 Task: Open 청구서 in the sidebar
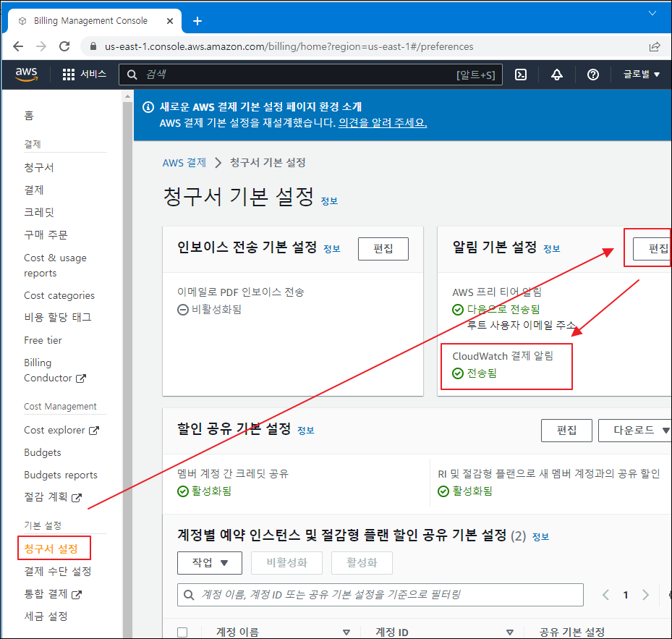tap(39, 168)
